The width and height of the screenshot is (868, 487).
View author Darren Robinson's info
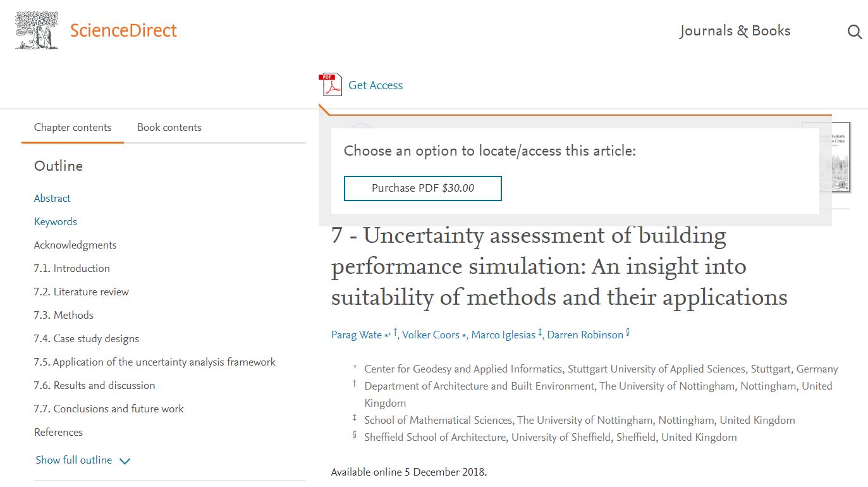pos(585,335)
